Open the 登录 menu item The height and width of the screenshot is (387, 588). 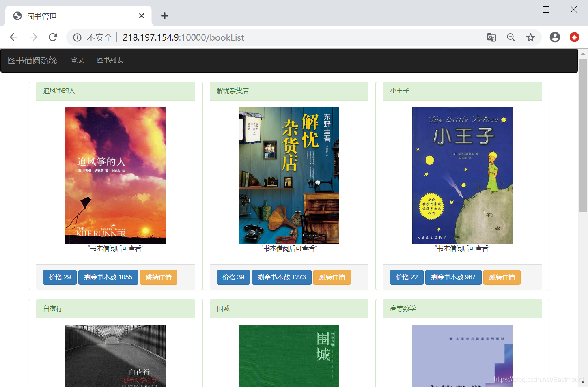[x=77, y=60]
